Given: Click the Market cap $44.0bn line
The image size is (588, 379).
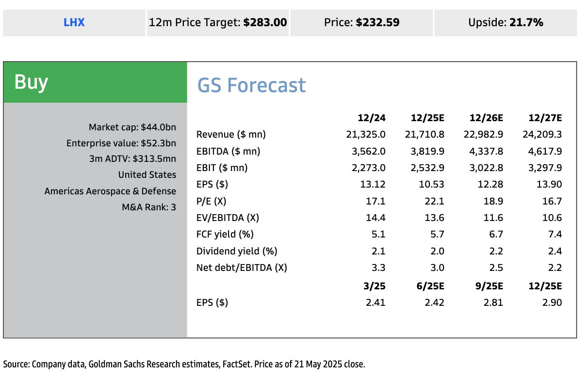Looking at the screenshot, I should click(x=132, y=127).
